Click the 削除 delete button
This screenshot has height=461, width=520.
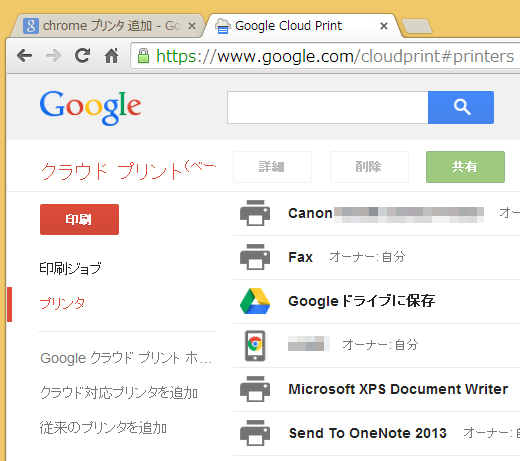(369, 167)
